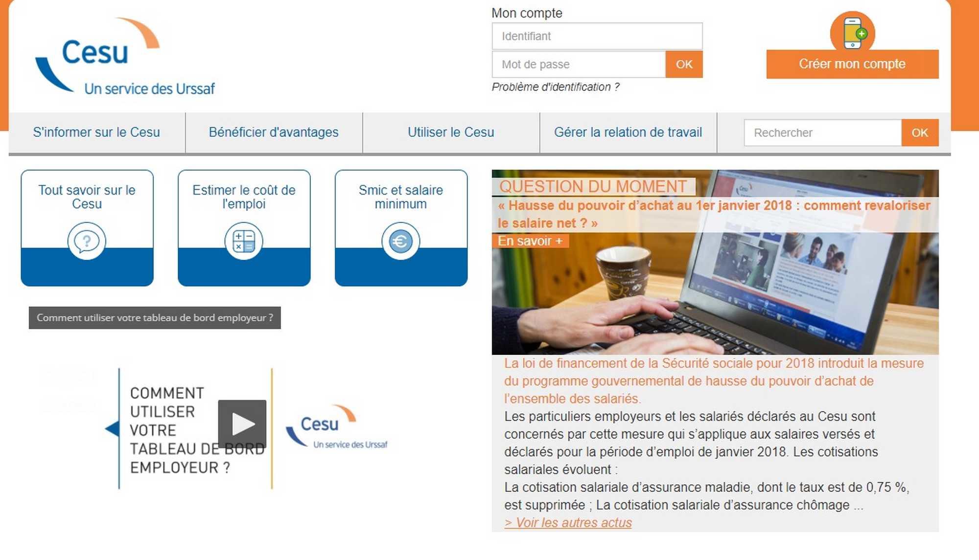
Task: Follow the Voir les autres actus link
Action: (568, 523)
